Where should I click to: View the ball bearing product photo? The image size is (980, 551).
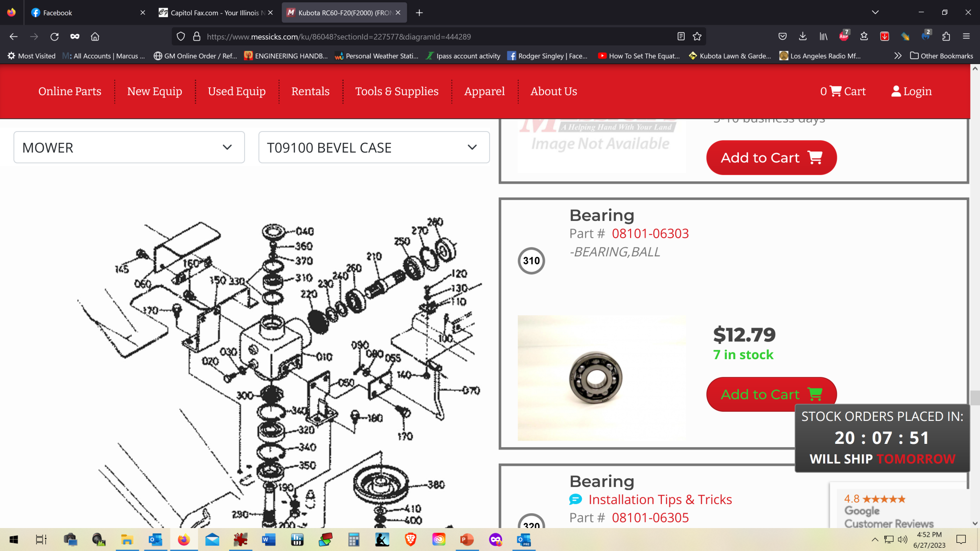[x=601, y=378]
